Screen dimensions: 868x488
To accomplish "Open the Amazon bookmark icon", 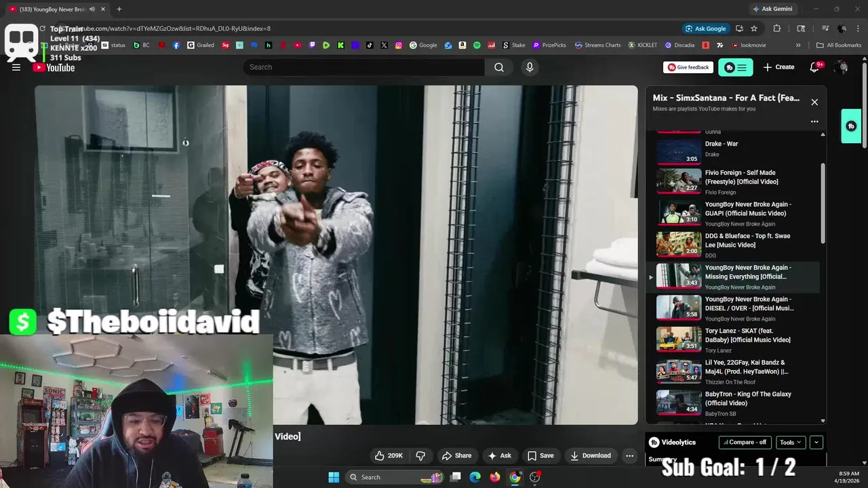I will point(462,45).
